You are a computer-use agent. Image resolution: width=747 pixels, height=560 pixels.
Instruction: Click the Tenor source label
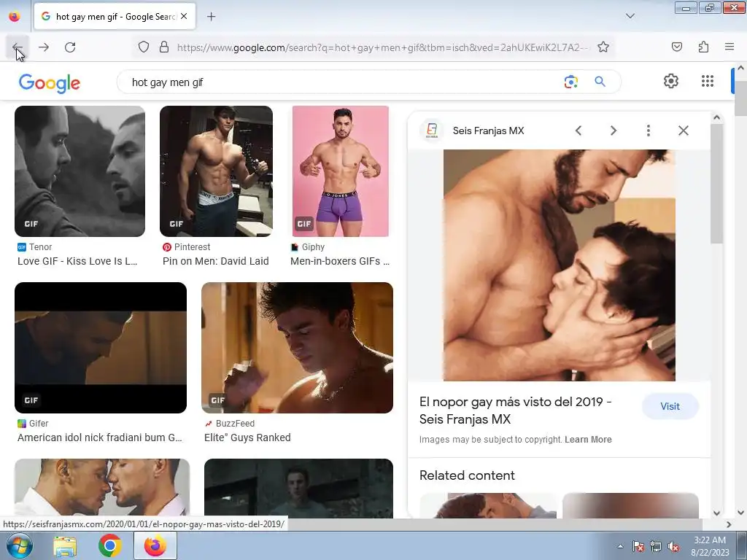pyautogui.click(x=40, y=246)
